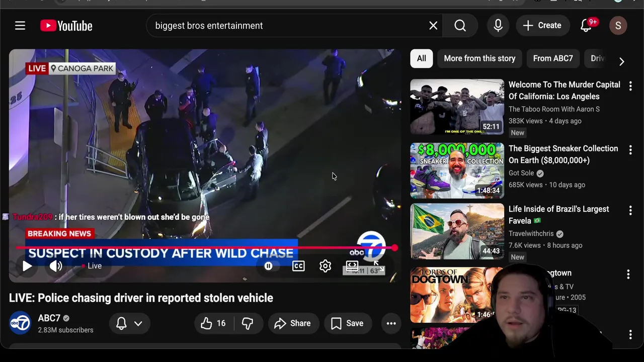Screen dimensions: 644x362
Task: Mute the video volume
Action: pos(56,266)
